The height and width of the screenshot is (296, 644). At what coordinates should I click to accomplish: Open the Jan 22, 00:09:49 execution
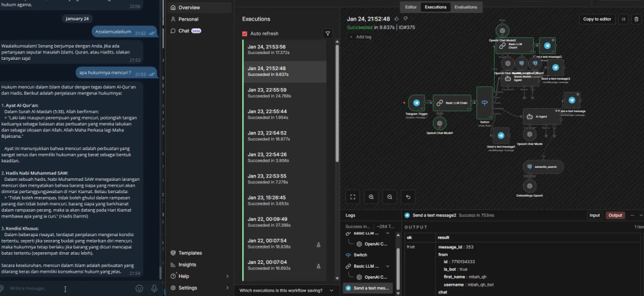[285, 222]
